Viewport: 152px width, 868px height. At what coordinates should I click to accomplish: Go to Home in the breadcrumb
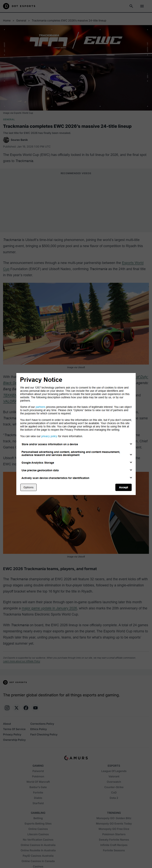[x=7, y=20]
